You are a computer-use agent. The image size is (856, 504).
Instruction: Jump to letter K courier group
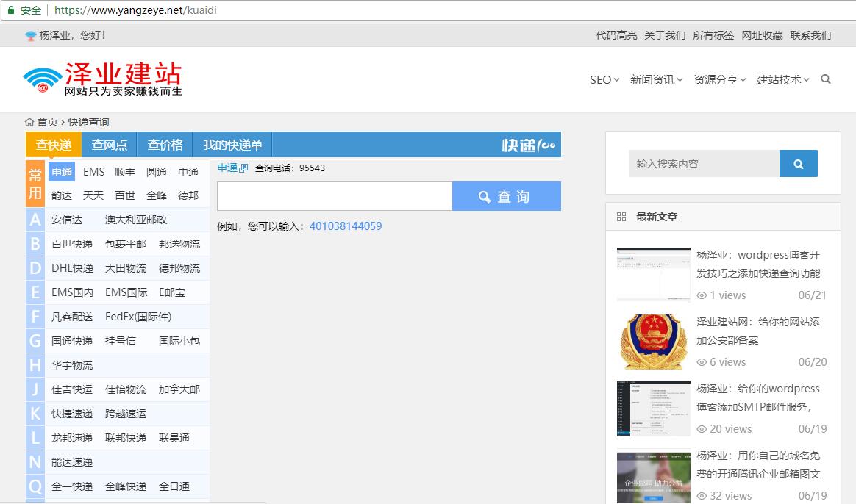pyautogui.click(x=35, y=414)
